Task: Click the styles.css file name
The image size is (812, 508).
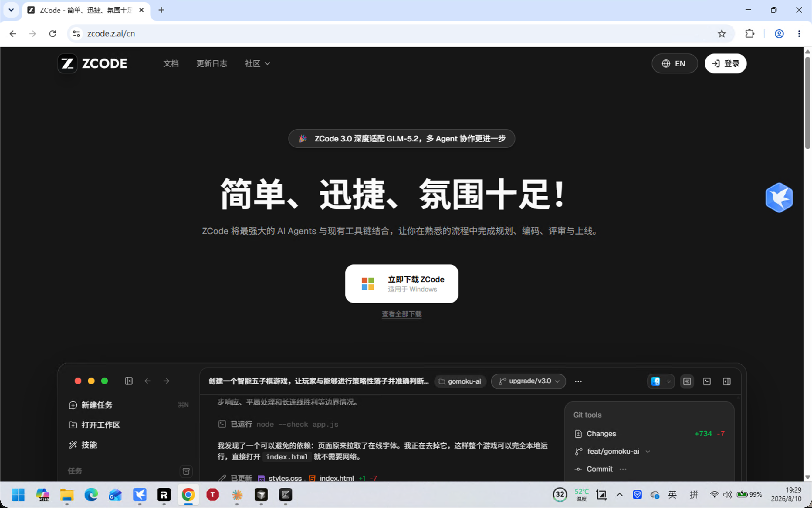Action: (285, 478)
